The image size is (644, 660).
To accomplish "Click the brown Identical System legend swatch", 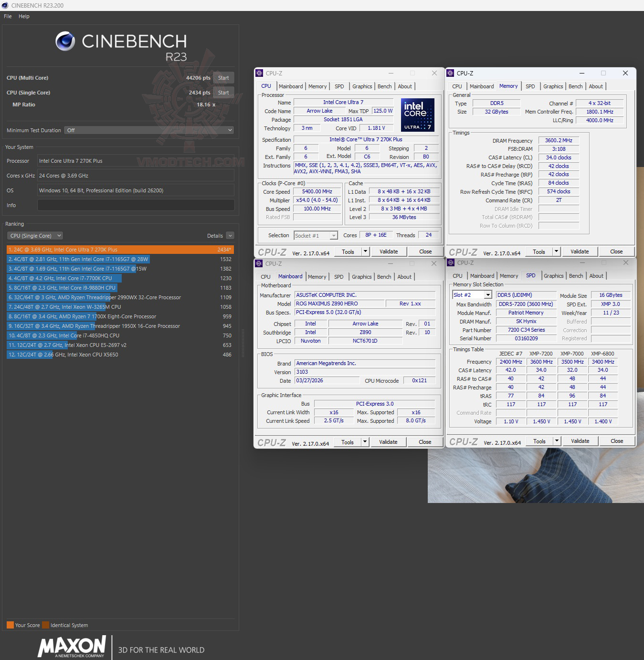I will (45, 625).
